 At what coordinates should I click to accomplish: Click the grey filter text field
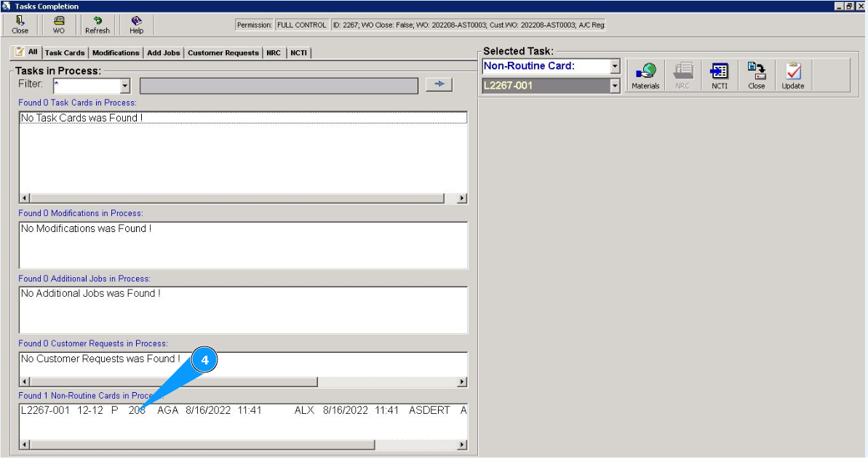279,86
